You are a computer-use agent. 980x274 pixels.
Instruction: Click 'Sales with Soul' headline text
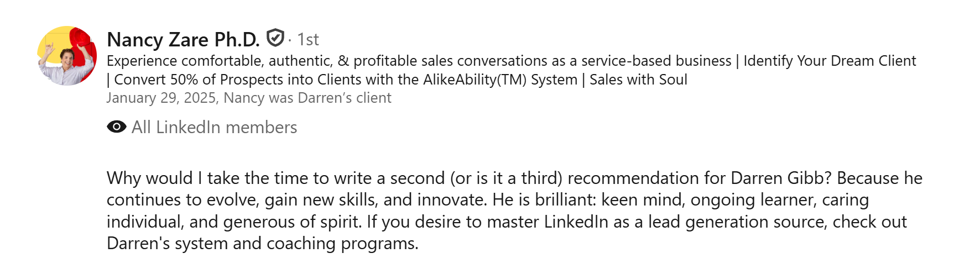[638, 80]
